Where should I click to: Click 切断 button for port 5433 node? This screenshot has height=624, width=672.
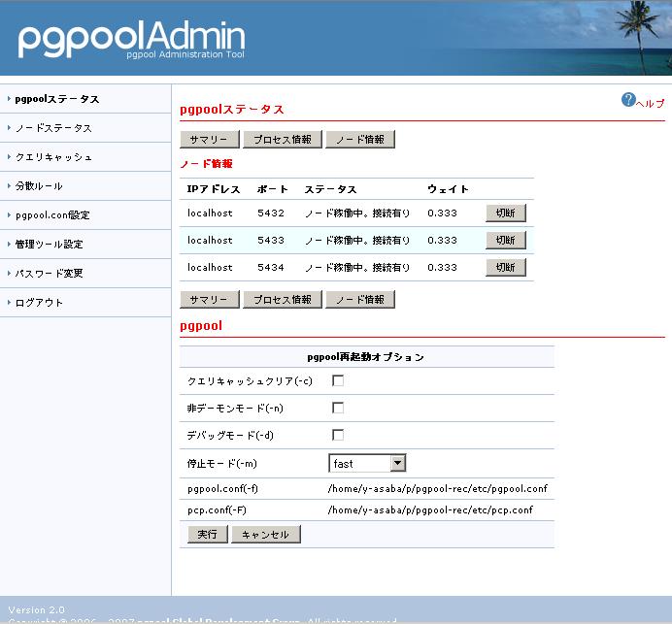point(506,241)
